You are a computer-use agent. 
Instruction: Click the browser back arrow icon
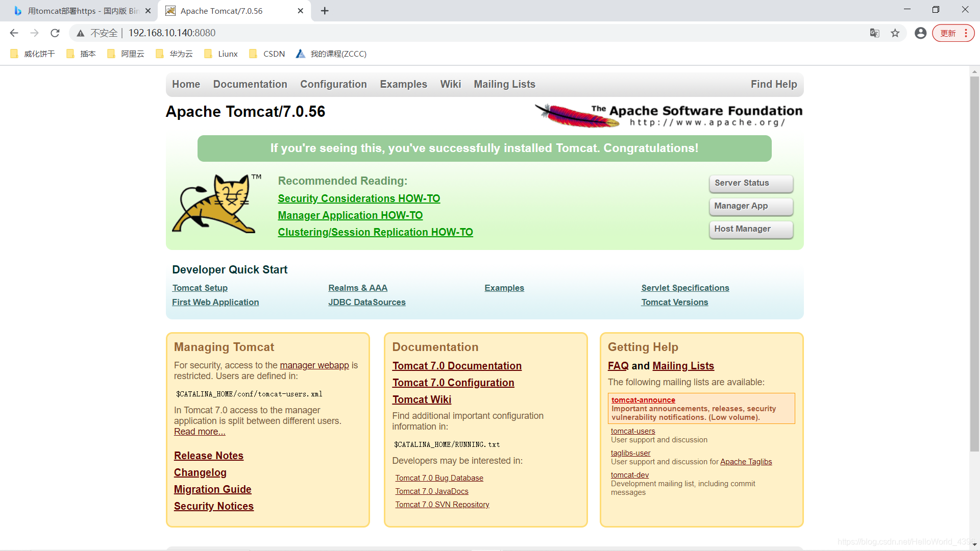coord(14,33)
